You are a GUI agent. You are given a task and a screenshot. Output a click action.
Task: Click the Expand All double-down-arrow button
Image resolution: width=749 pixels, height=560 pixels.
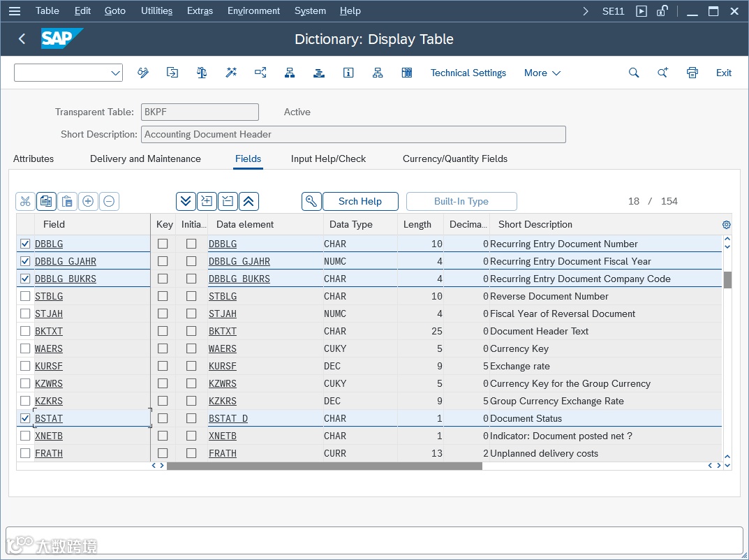[186, 202]
